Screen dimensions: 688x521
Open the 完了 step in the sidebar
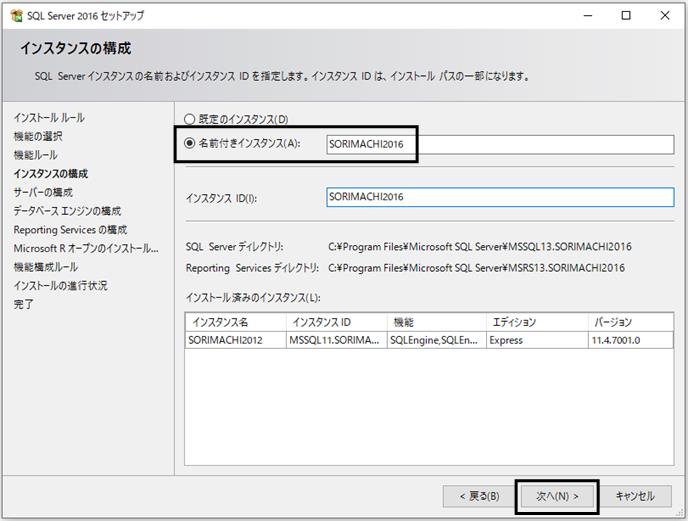point(23,304)
